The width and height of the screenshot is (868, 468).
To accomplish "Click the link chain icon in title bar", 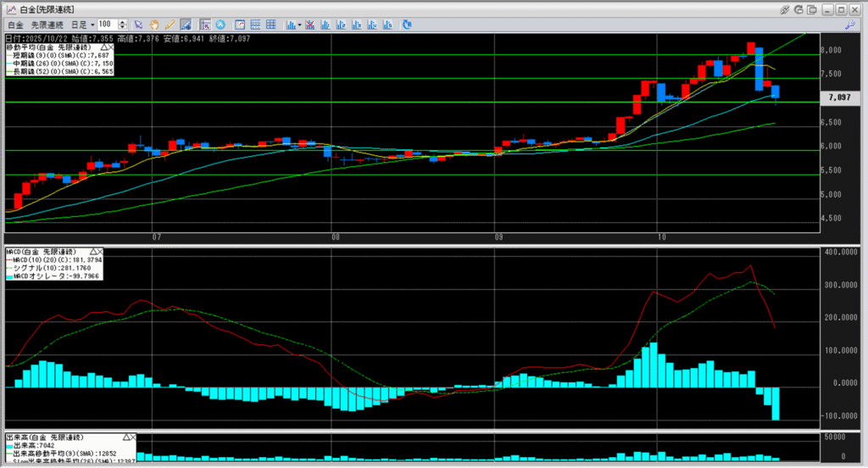I will point(785,8).
